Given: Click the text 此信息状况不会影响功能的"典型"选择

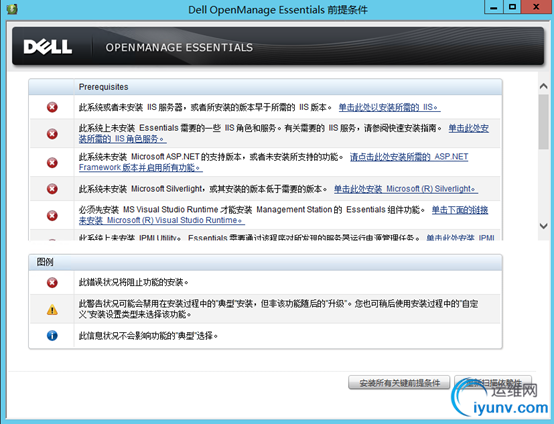Looking at the screenshot, I should pyautogui.click(x=148, y=336).
